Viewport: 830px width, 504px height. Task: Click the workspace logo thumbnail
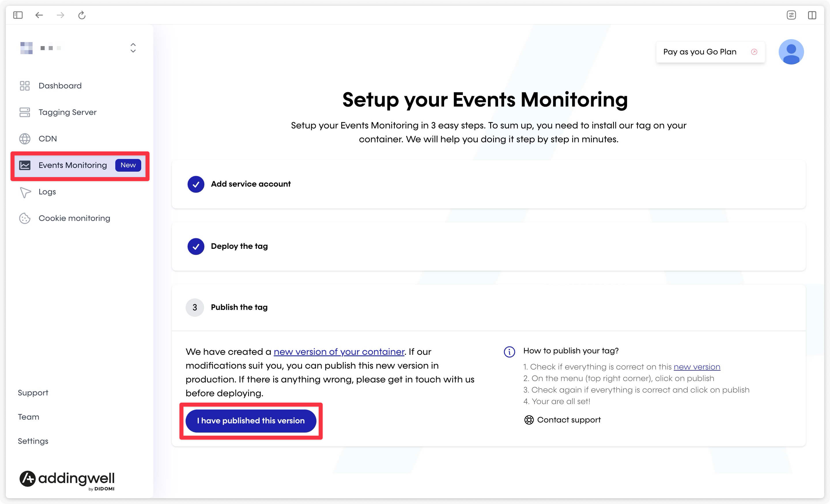(26, 48)
